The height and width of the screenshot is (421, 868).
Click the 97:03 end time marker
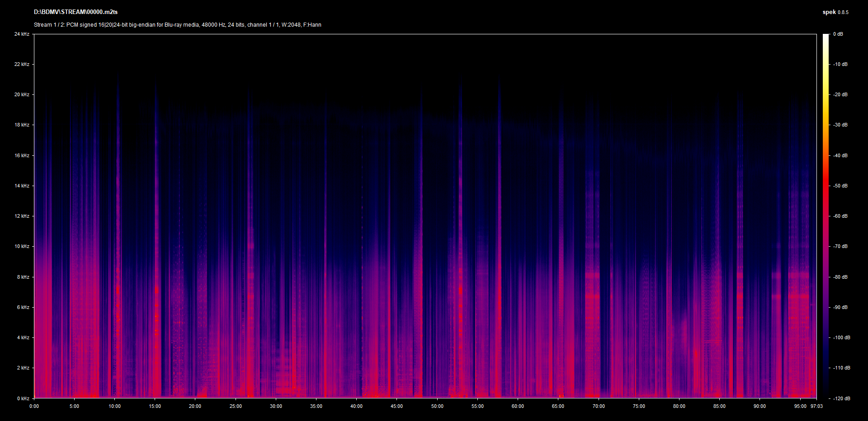[x=816, y=406]
